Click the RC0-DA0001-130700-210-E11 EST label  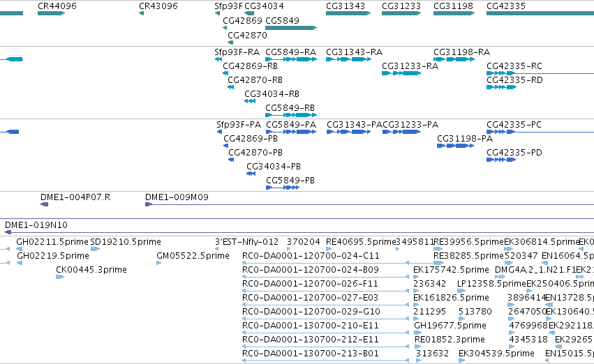coord(310,326)
